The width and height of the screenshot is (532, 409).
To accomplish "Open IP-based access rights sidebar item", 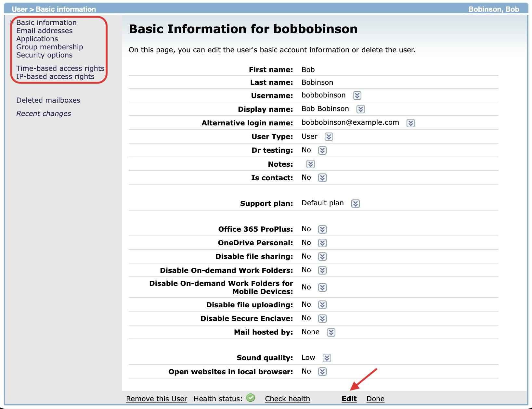I will pyautogui.click(x=56, y=76).
